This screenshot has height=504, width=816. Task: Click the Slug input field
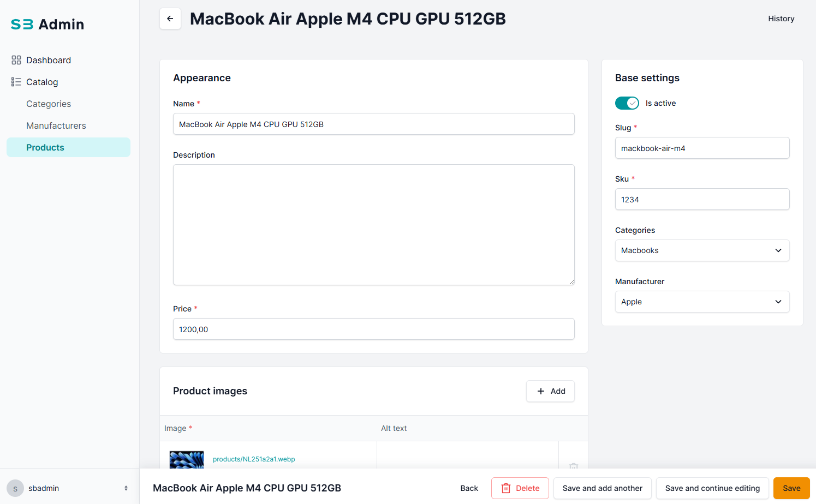click(x=702, y=148)
